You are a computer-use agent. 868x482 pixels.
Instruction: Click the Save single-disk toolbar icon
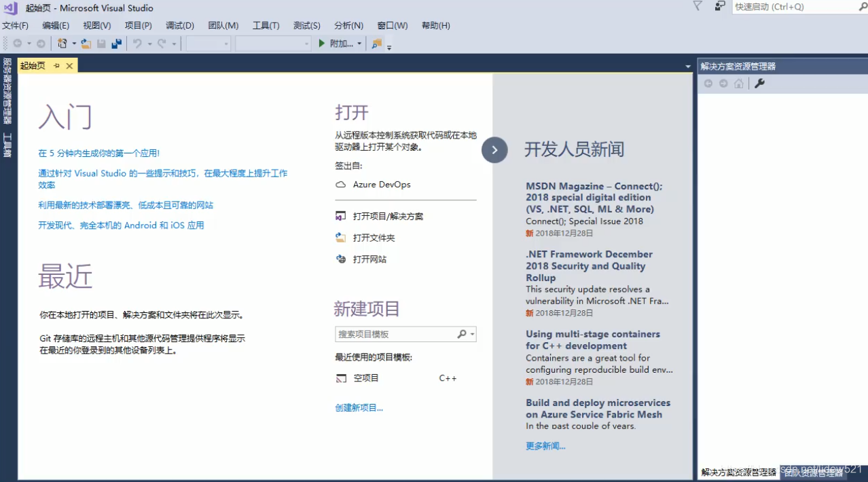click(x=101, y=43)
